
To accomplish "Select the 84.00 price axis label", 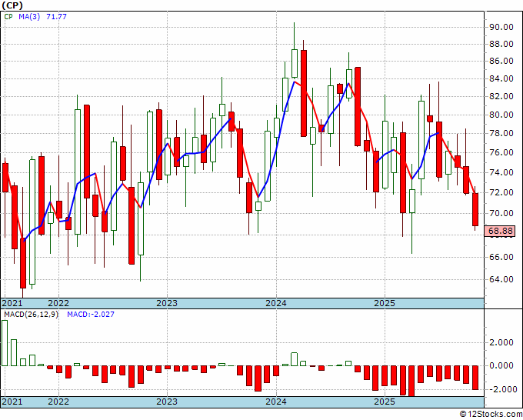I will [x=501, y=78].
